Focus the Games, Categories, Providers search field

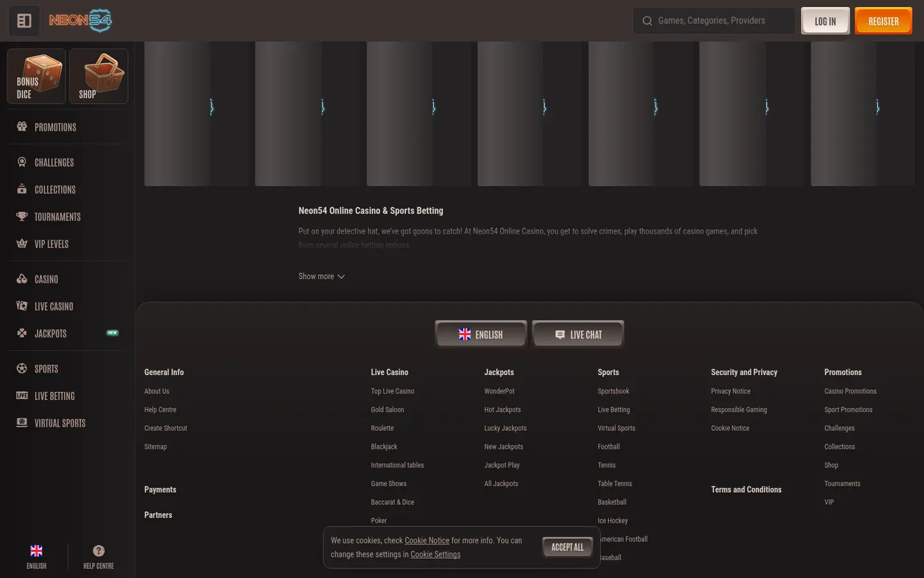(x=714, y=21)
